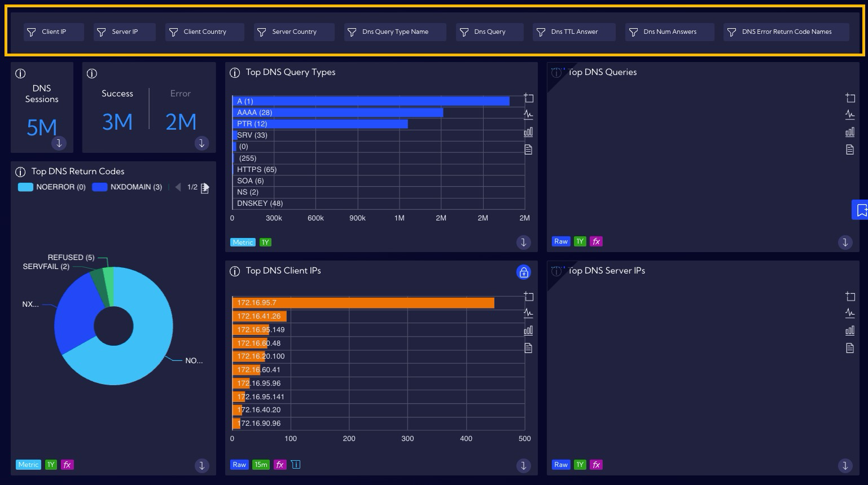868x485 pixels.
Task: Toggle the fx tag on Top DNS Return Codes
Action: click(x=67, y=465)
